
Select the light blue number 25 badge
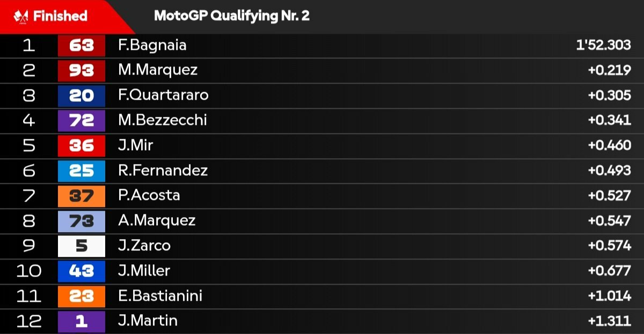click(x=82, y=170)
